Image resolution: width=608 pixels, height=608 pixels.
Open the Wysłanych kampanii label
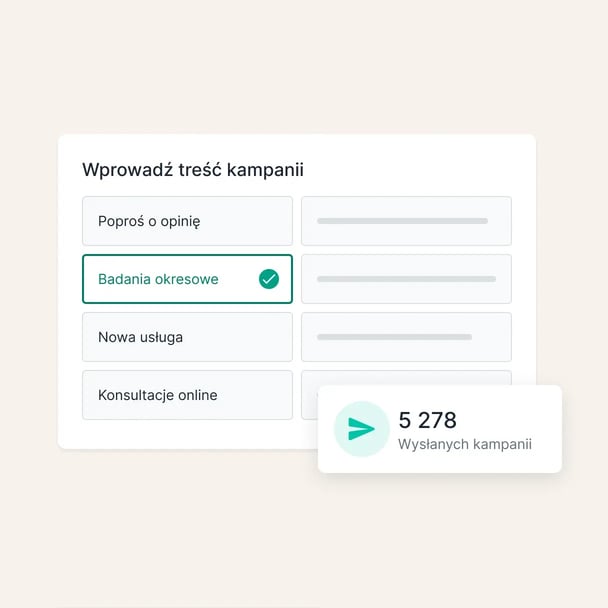(x=465, y=444)
